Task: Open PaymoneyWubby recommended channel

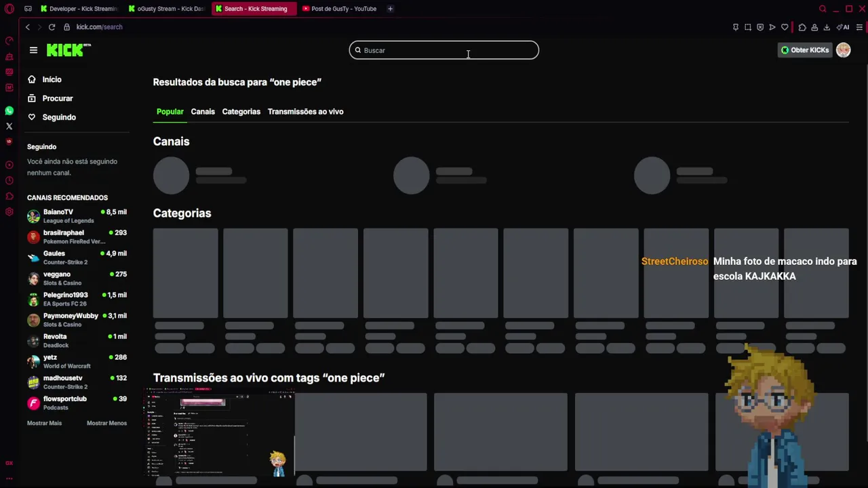Action: point(77,320)
